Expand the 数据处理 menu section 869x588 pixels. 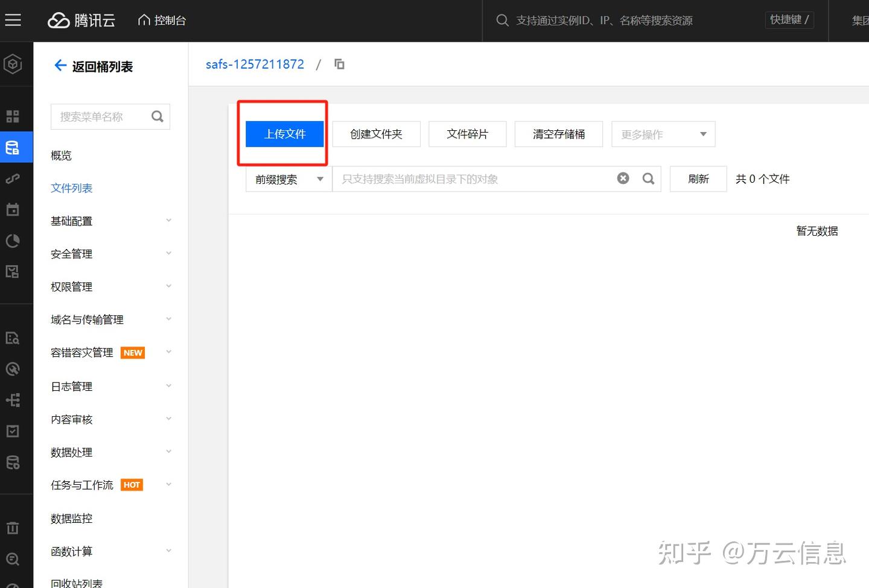111,452
